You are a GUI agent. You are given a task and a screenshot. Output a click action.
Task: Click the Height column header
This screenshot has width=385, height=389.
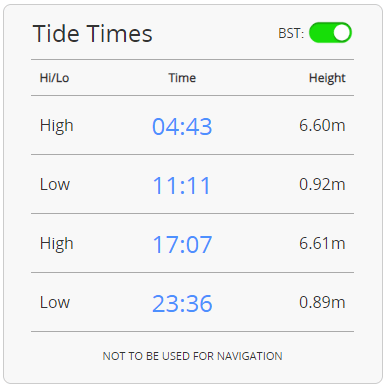click(327, 79)
